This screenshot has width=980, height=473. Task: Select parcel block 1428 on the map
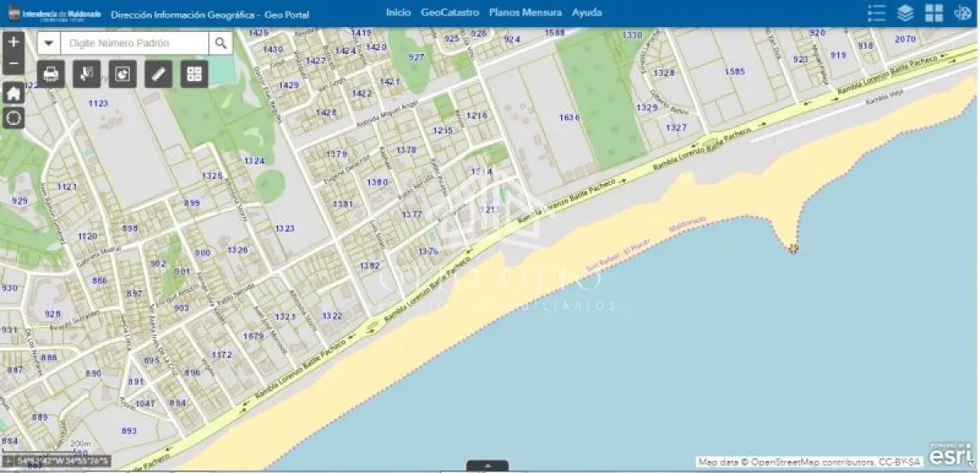point(326,113)
